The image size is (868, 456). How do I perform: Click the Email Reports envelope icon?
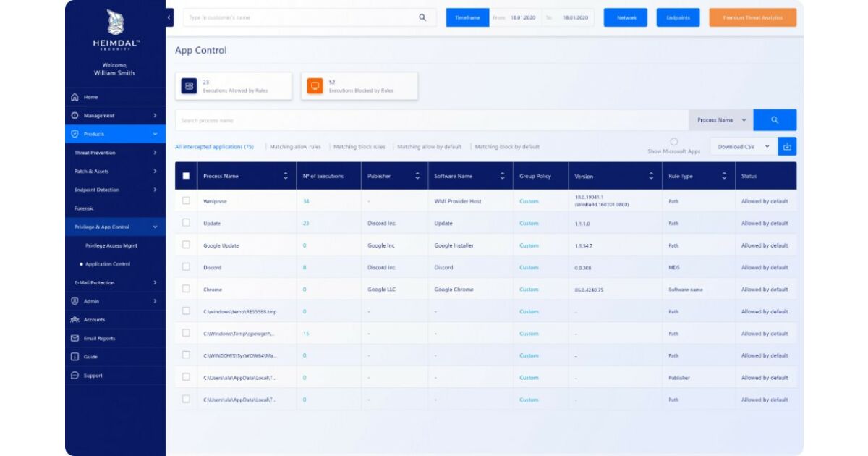[75, 338]
